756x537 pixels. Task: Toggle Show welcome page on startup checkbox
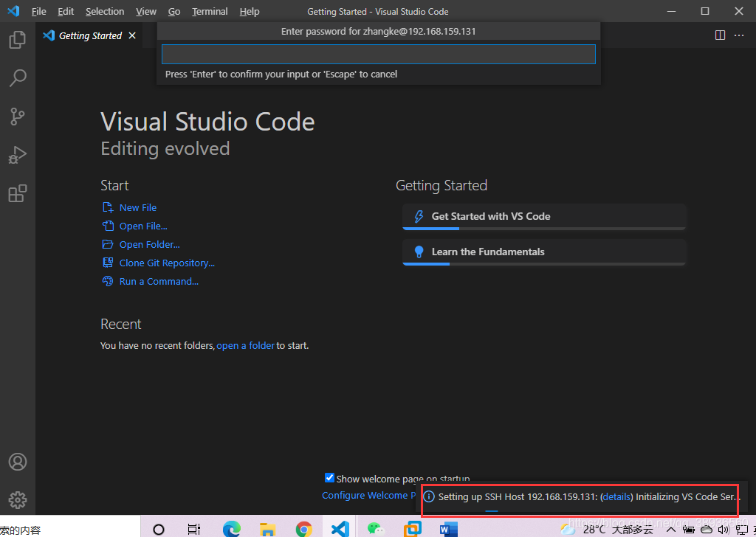(x=329, y=478)
